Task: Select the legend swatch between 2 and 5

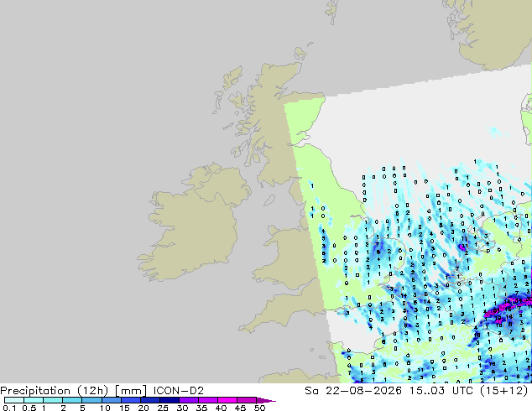Action: point(72,400)
